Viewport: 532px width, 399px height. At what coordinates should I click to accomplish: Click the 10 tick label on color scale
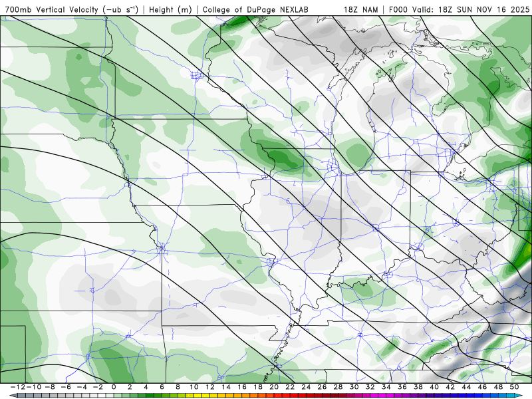(194, 387)
